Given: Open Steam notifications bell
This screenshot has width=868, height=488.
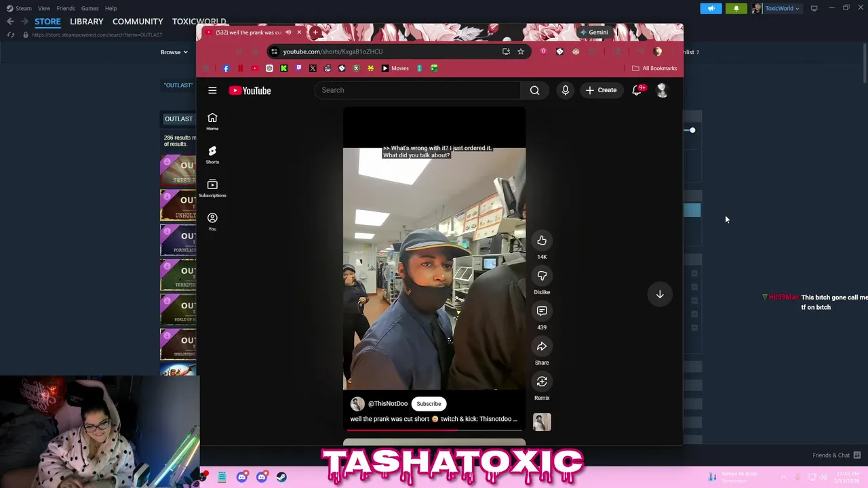Looking at the screenshot, I should 736,8.
